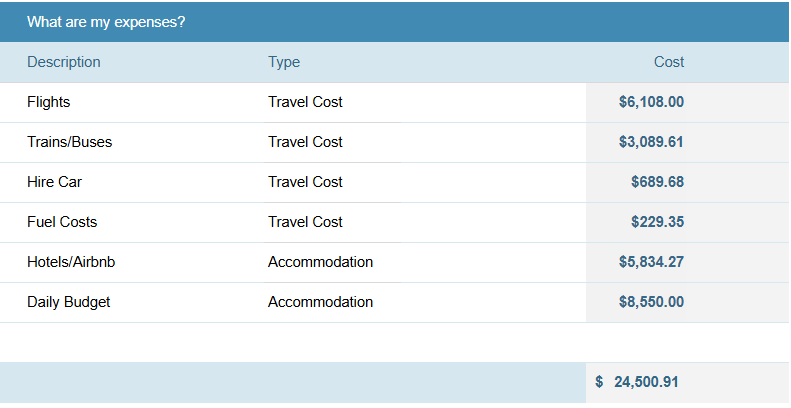This screenshot has height=408, width=791.
Task: Select the Daily Budget description cell
Action: click(131, 302)
